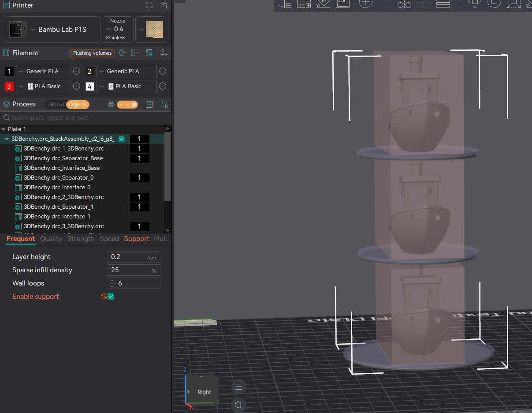
Task: Click part icon of 3DBenchy.drc_1_3DBenchy.drc
Action: [18, 149]
